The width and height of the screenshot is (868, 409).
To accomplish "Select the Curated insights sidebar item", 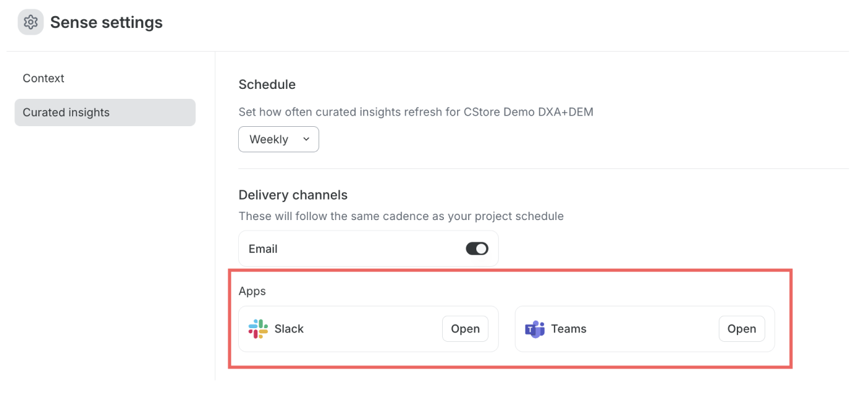I will [x=105, y=113].
